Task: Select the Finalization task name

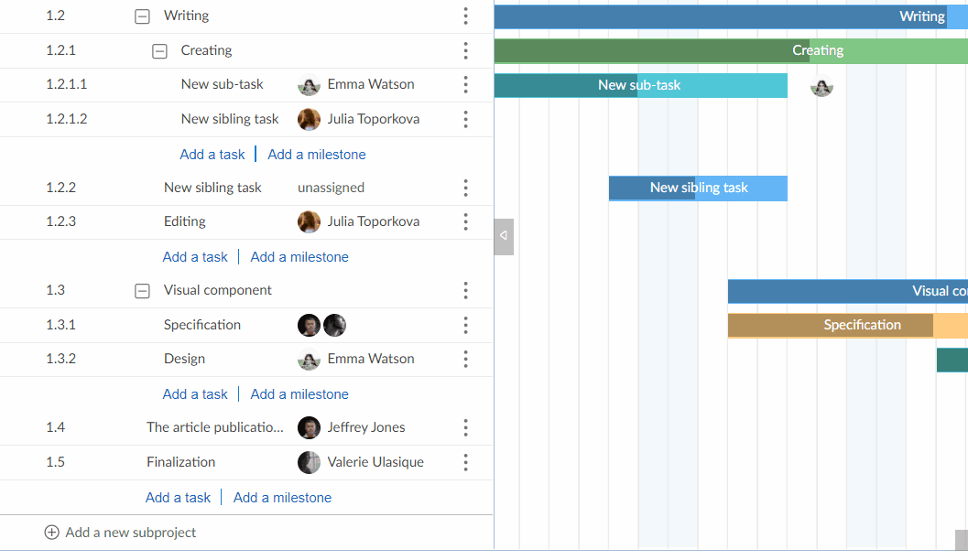Action: [181, 462]
